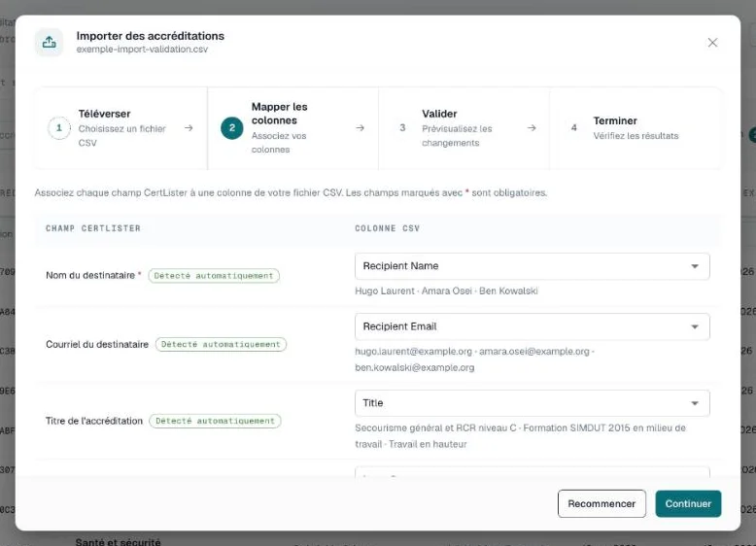Click the CHAMP CERTLISTER column header
The height and width of the screenshot is (546, 756).
click(93, 228)
